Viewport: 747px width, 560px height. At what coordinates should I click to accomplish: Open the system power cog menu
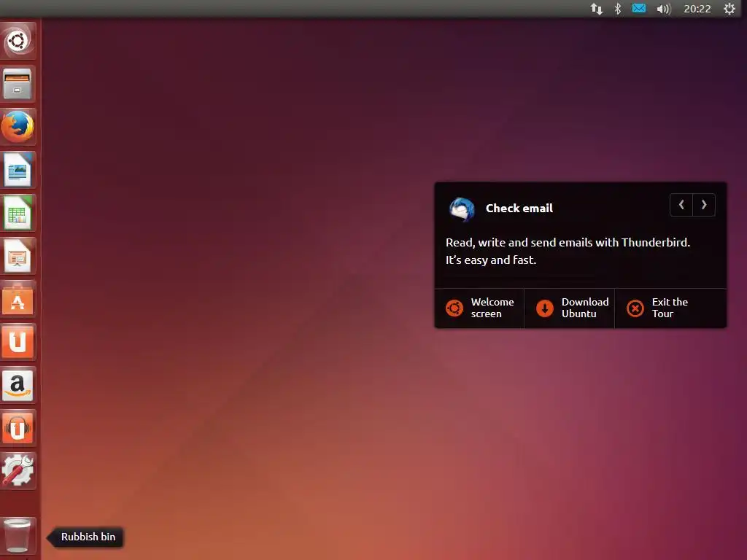(729, 9)
